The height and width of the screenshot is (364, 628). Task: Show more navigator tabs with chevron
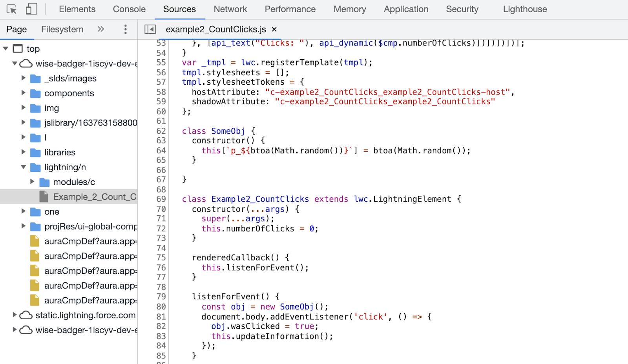tap(101, 29)
